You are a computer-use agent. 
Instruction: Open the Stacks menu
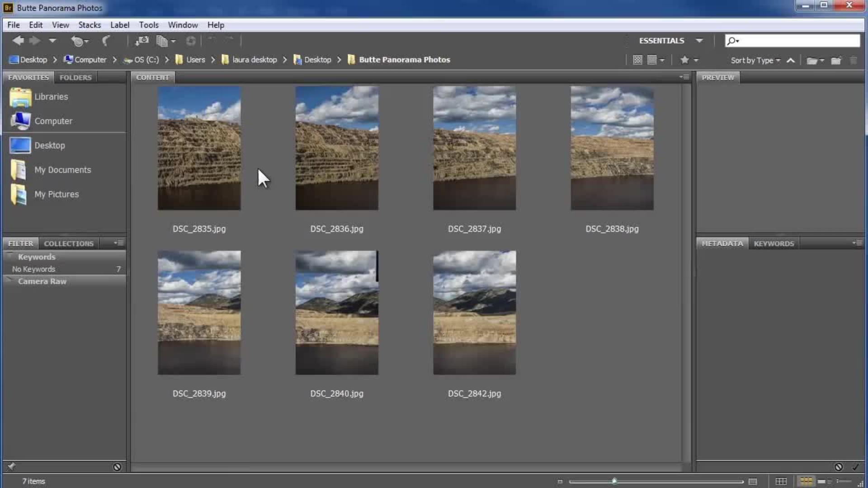(x=90, y=25)
